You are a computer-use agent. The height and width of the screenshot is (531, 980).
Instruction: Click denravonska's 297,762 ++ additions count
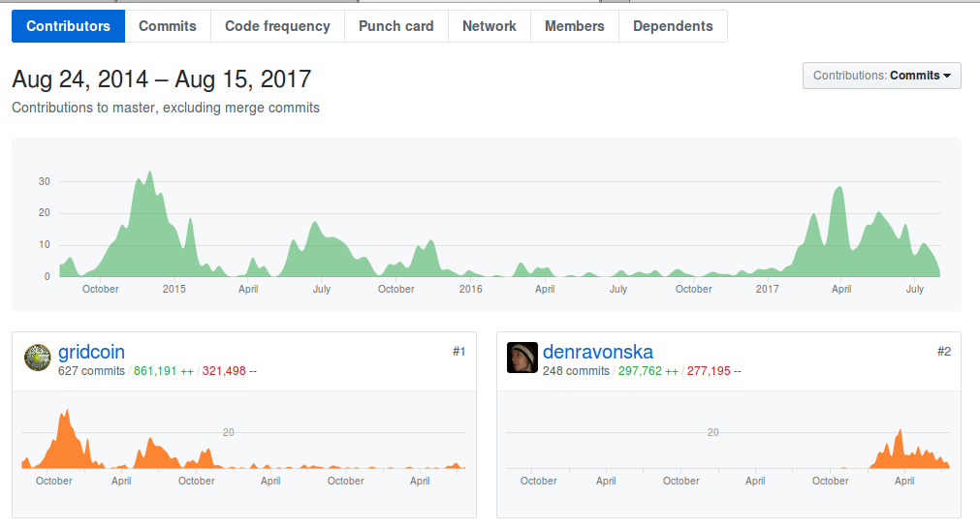point(648,371)
